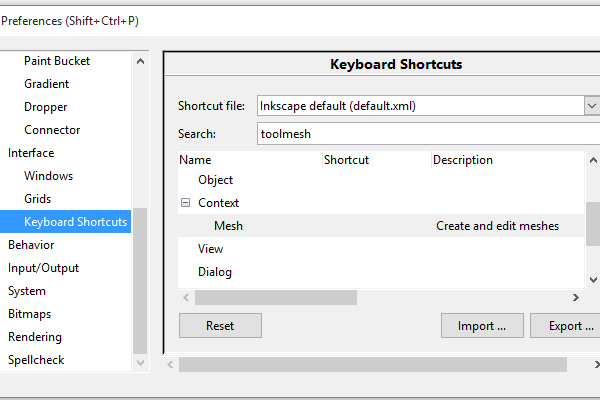Image resolution: width=600 pixels, height=400 pixels.
Task: Select the Dialog row in shortcuts list
Action: (215, 271)
